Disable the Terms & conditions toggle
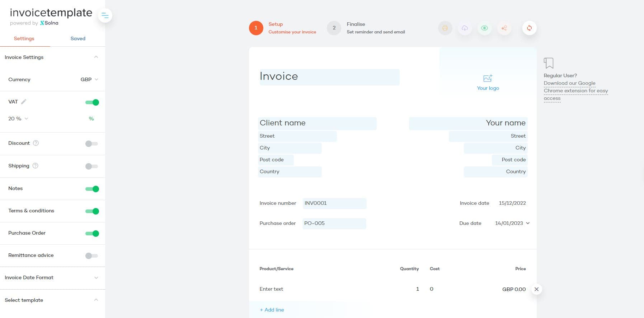 [92, 211]
